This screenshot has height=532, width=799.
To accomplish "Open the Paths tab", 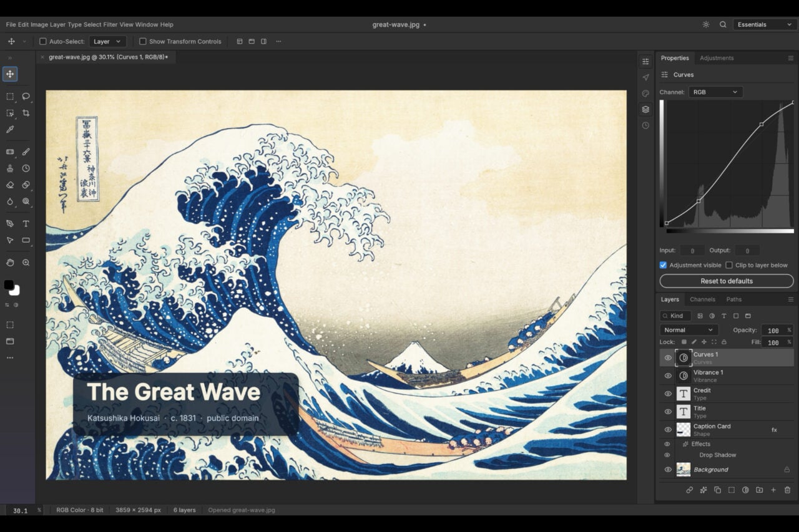I will (734, 299).
